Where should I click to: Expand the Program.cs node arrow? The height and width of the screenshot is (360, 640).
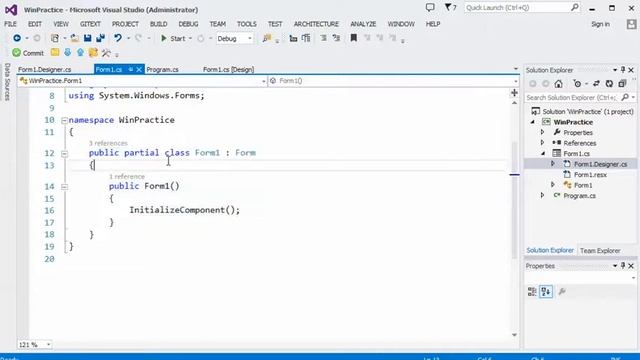click(x=542, y=196)
